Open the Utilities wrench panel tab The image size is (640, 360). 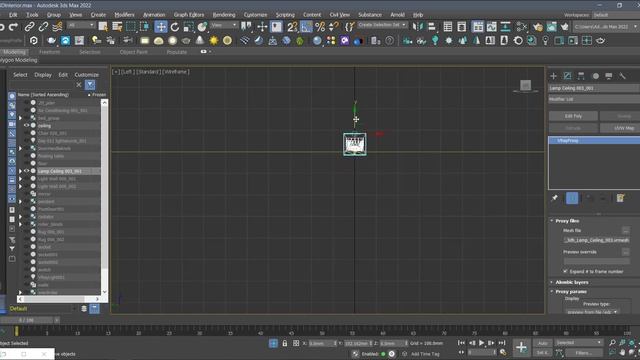[x=622, y=76]
